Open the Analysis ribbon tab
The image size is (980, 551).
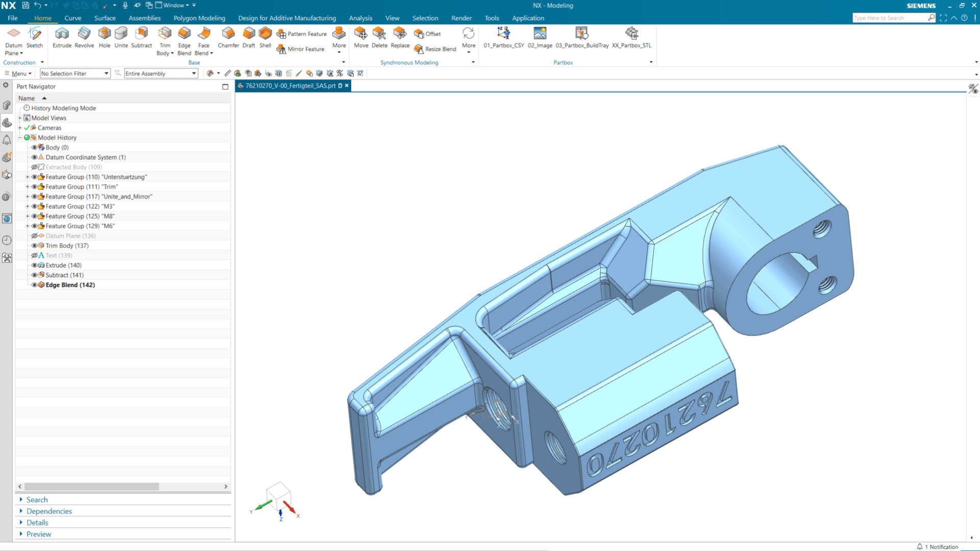(x=360, y=18)
